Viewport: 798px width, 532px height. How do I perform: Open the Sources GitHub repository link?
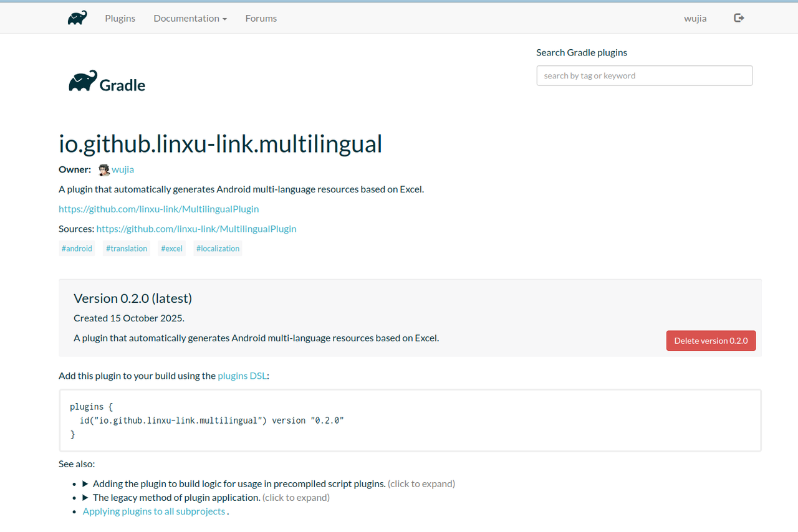pos(196,229)
